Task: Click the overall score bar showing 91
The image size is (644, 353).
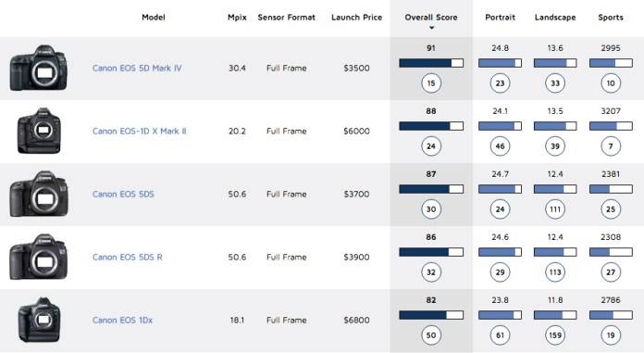Action: (x=431, y=63)
